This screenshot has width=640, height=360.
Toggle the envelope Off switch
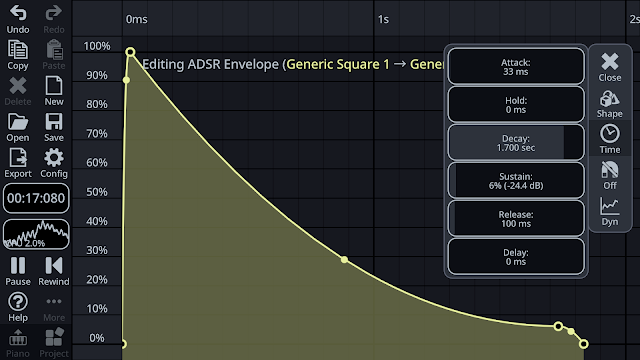pyautogui.click(x=610, y=175)
